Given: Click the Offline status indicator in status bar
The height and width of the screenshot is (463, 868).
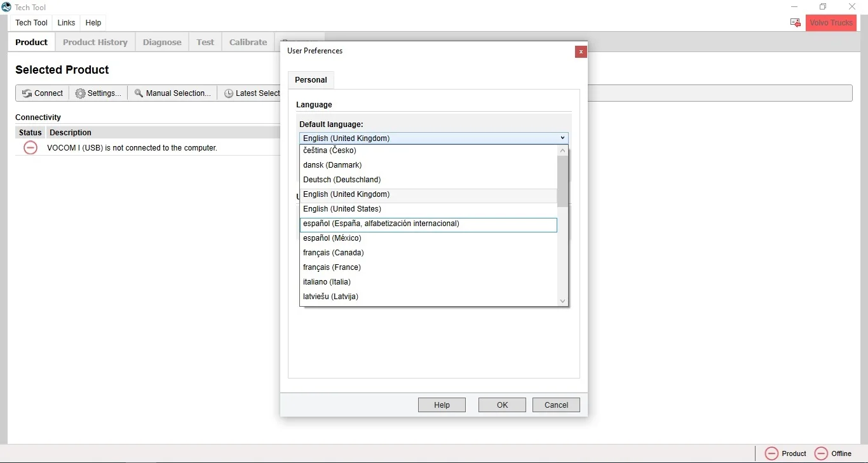Looking at the screenshot, I should [833, 453].
